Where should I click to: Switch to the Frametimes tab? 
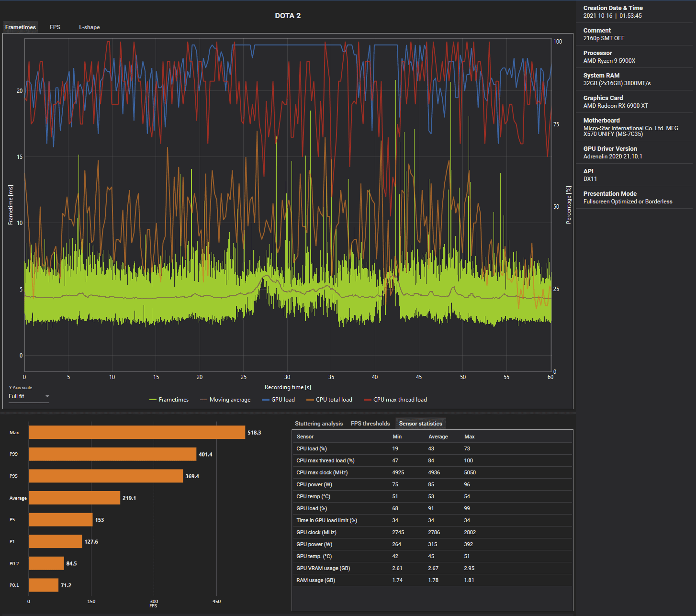[21, 27]
